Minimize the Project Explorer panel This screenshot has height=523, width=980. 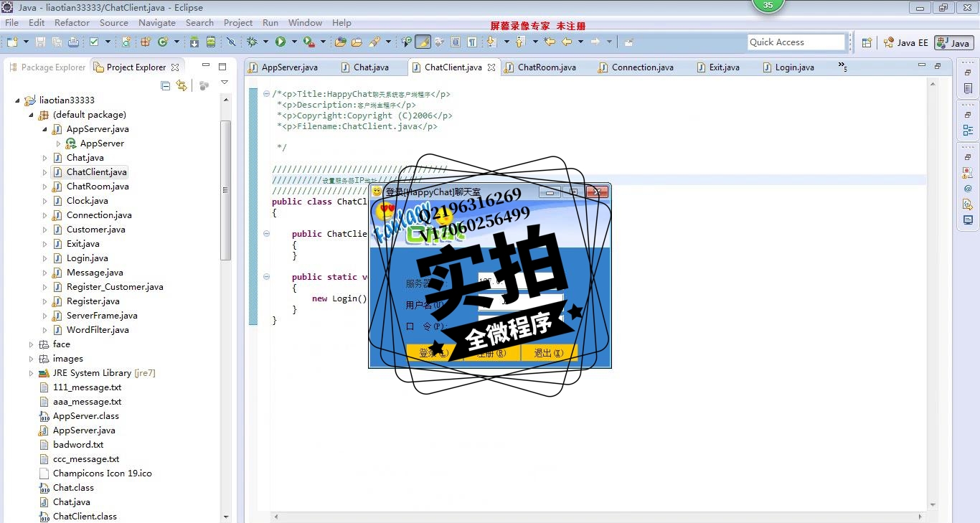pos(205,66)
